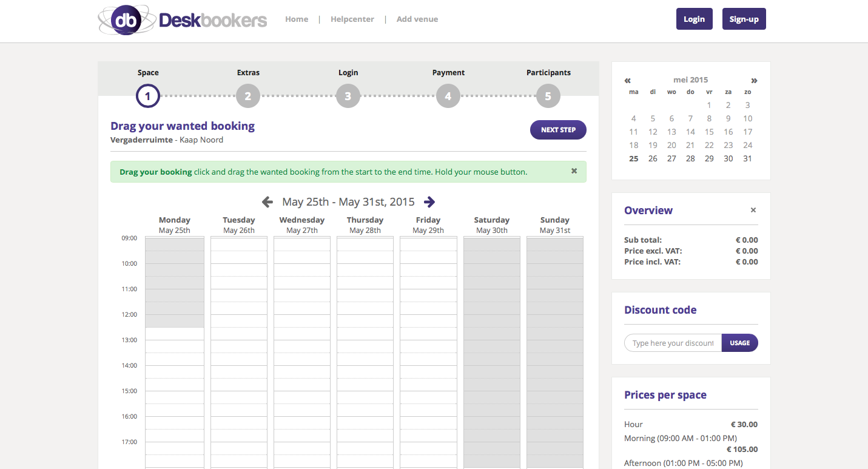This screenshot has width=868, height=469.
Task: Navigate to the previous week with left arrow
Action: tap(267, 201)
